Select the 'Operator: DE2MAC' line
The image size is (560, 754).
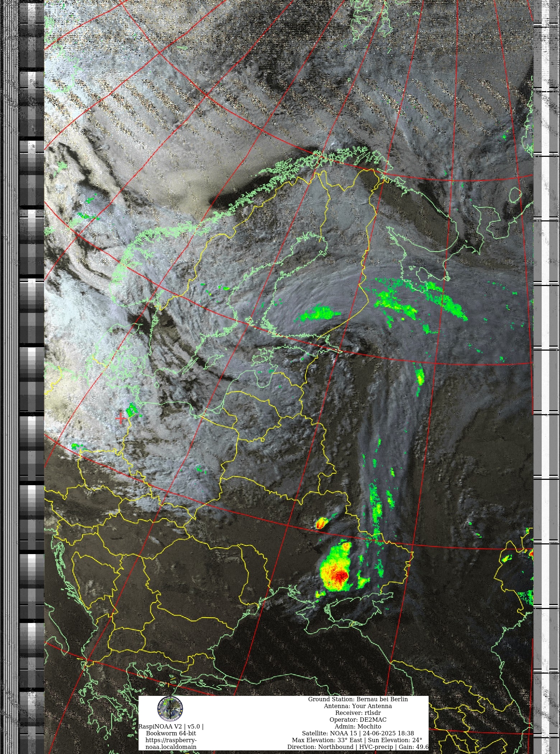tap(358, 720)
